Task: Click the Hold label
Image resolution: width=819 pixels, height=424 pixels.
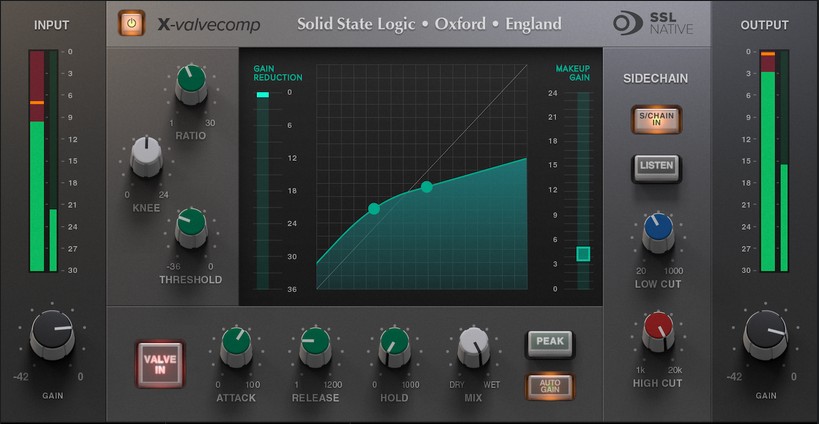Action: click(395, 398)
